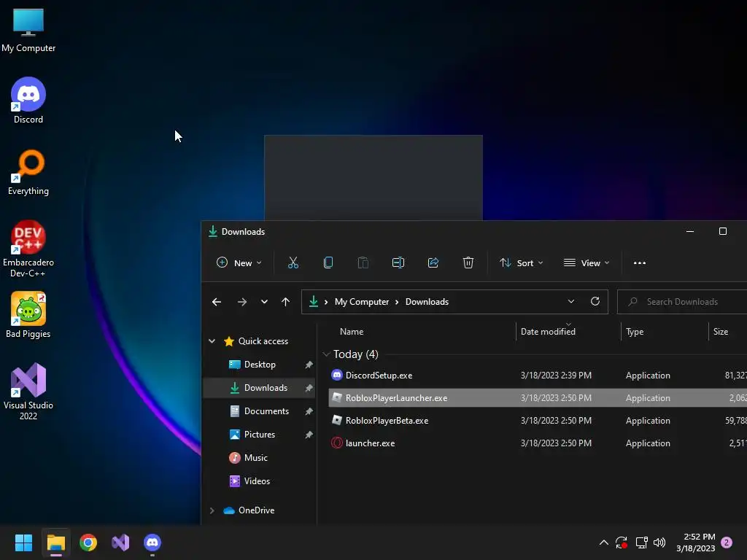Open the notification badge showing 2

click(x=727, y=542)
